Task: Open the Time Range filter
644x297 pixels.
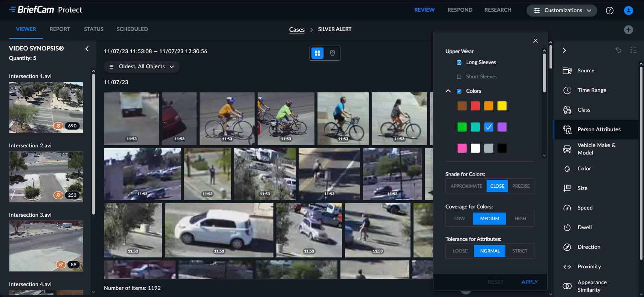Action: point(592,90)
